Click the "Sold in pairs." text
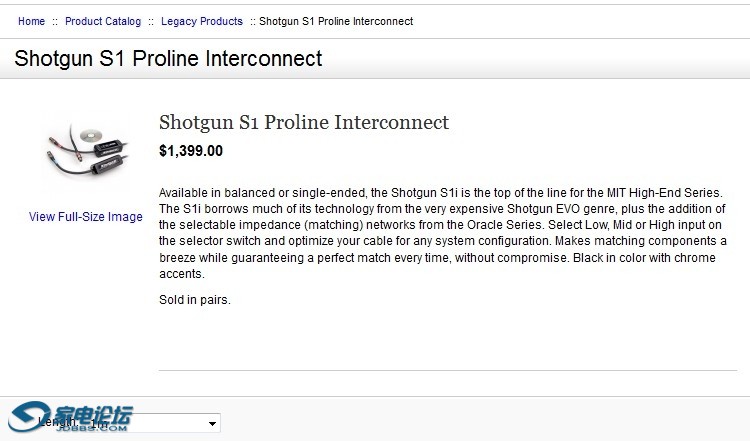750x441 pixels. pos(195,300)
